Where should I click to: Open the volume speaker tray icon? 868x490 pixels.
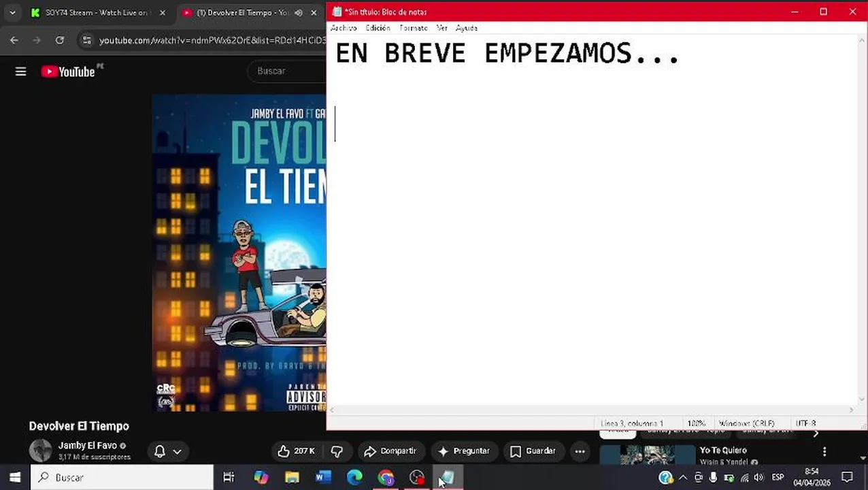(759, 478)
